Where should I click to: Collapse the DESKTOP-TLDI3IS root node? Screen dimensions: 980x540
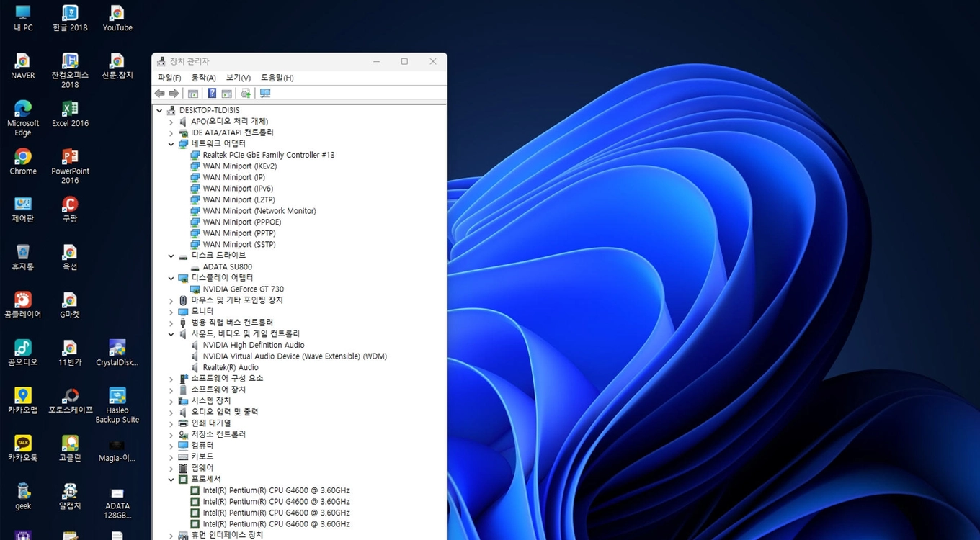pyautogui.click(x=159, y=110)
